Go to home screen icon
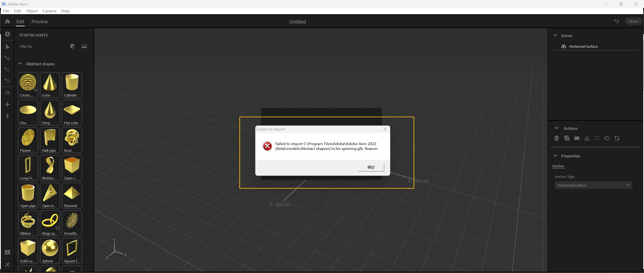Image resolution: width=644 pixels, height=273 pixels. tap(8, 22)
